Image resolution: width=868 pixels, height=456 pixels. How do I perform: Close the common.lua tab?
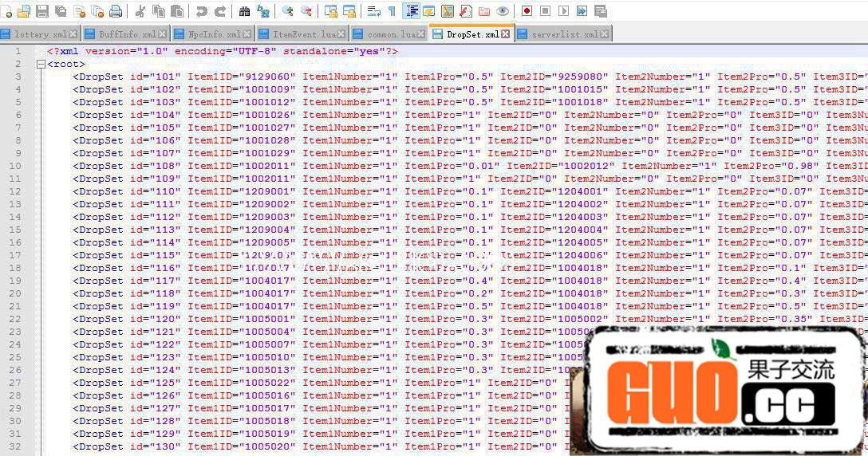pyautogui.click(x=423, y=34)
